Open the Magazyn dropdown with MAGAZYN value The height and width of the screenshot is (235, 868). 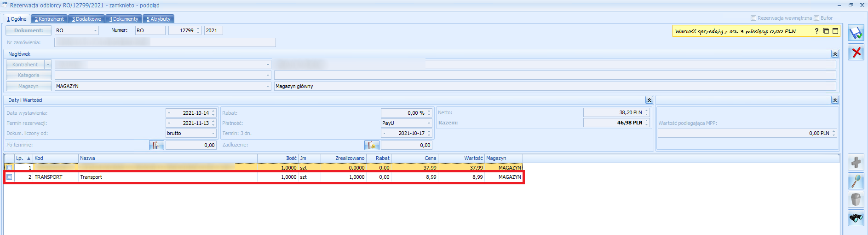point(268,86)
